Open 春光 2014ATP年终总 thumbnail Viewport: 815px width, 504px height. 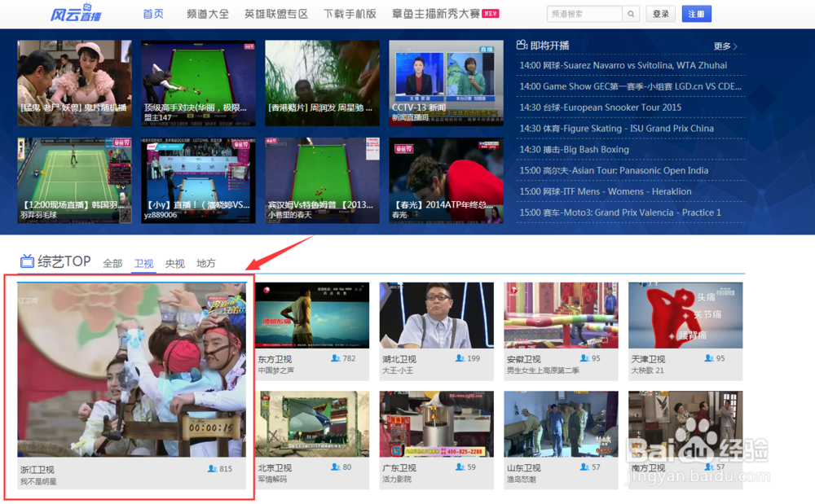446,181
